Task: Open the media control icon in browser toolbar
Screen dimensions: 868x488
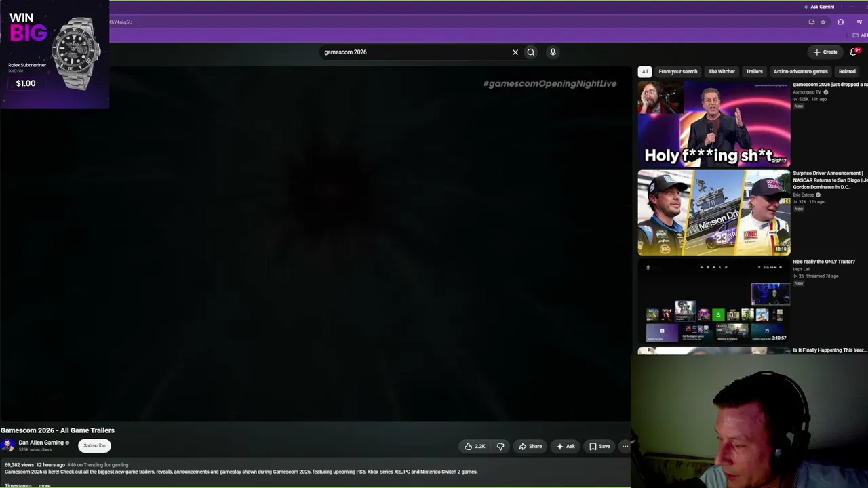Action: tap(859, 22)
